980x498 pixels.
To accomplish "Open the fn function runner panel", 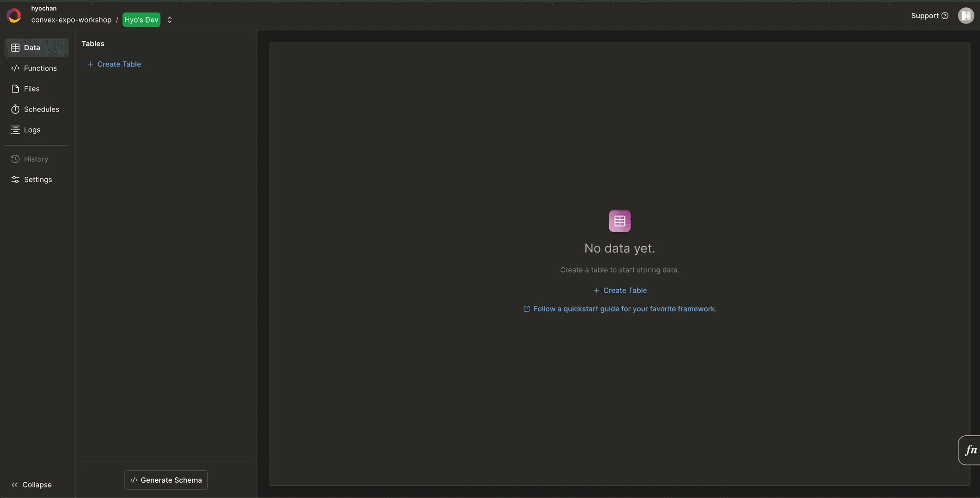I will pyautogui.click(x=970, y=450).
